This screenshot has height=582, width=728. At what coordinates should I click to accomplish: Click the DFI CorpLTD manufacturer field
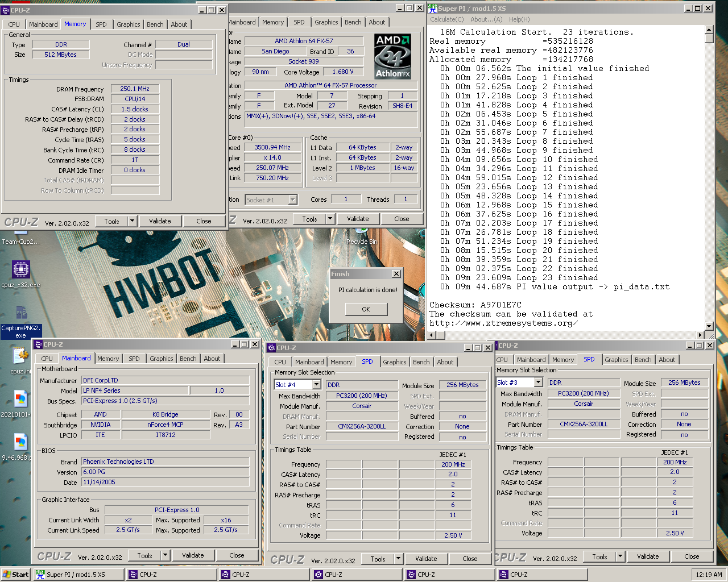coord(166,380)
